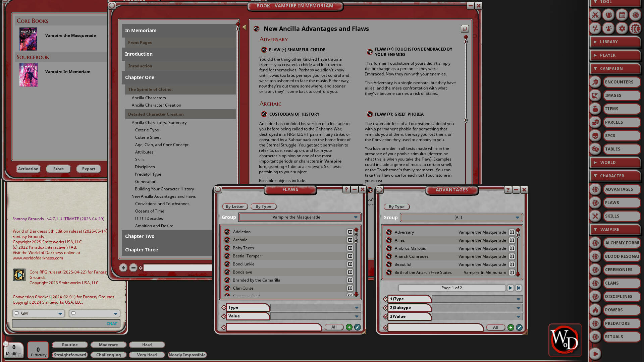Open Chapter Two in the book outline
The height and width of the screenshot is (362, 644).
point(140,236)
